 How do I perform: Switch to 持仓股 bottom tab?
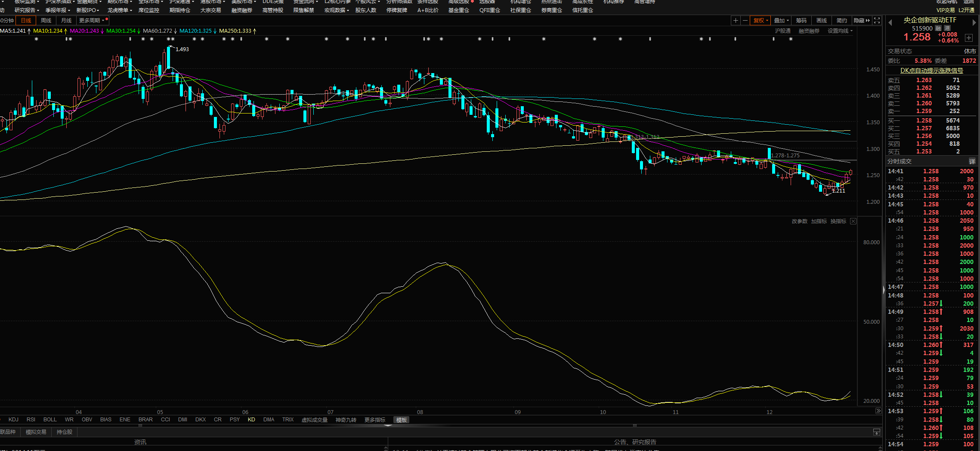[x=65, y=432]
